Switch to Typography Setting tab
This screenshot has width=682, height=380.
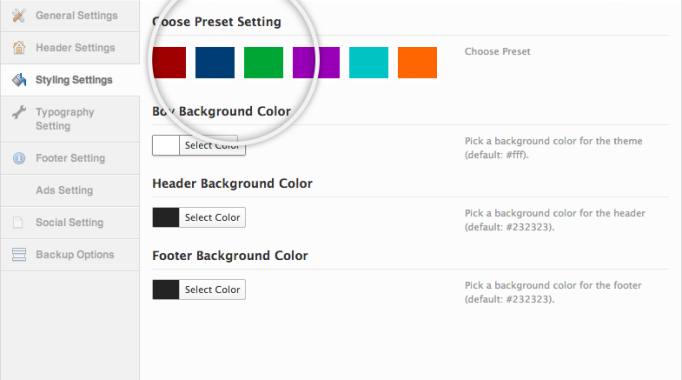[70, 119]
